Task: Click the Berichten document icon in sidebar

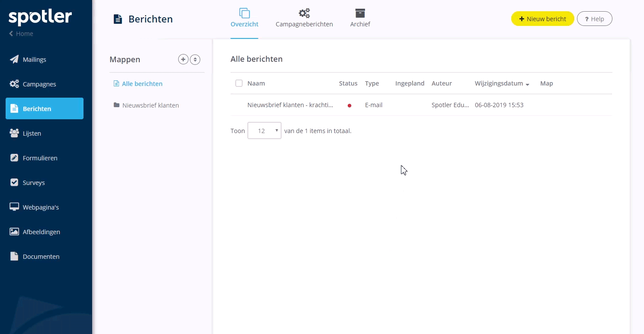Action: 14,108
